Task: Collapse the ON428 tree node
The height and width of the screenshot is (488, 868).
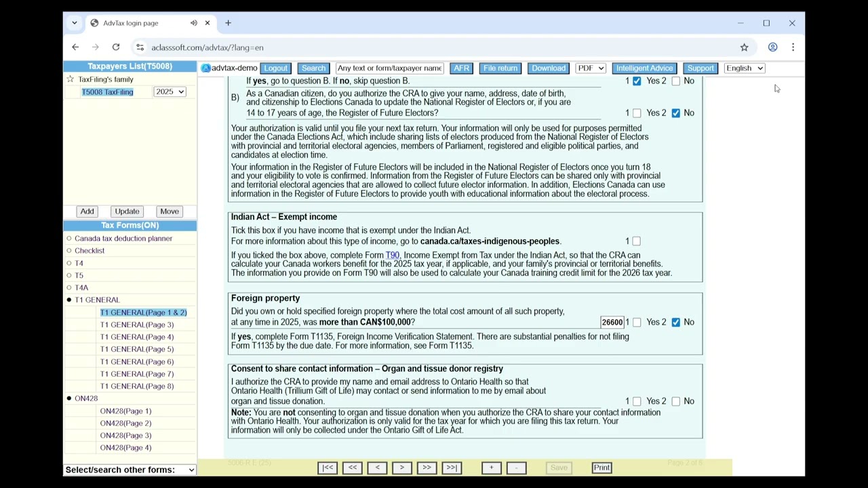Action: 69,399
